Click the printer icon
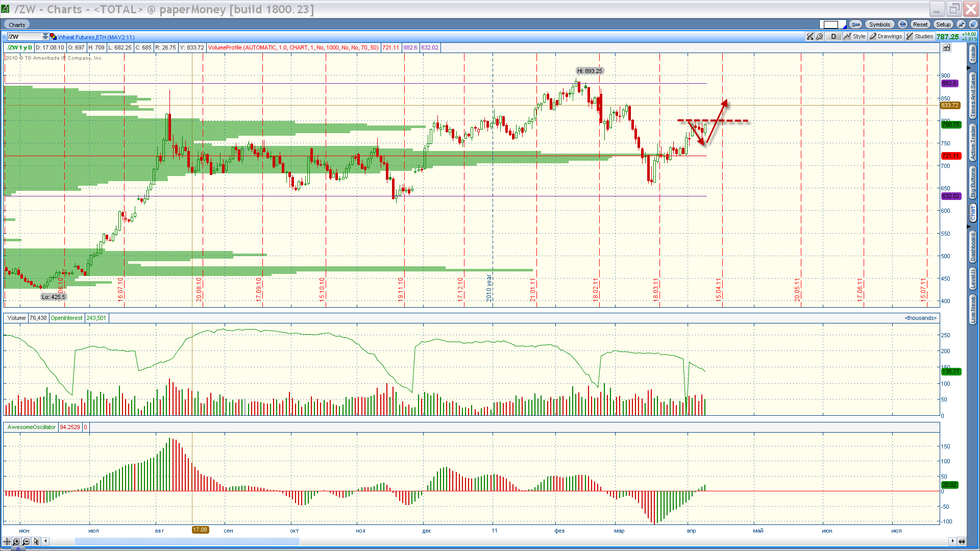This screenshot has height=551, width=980. 902,24
